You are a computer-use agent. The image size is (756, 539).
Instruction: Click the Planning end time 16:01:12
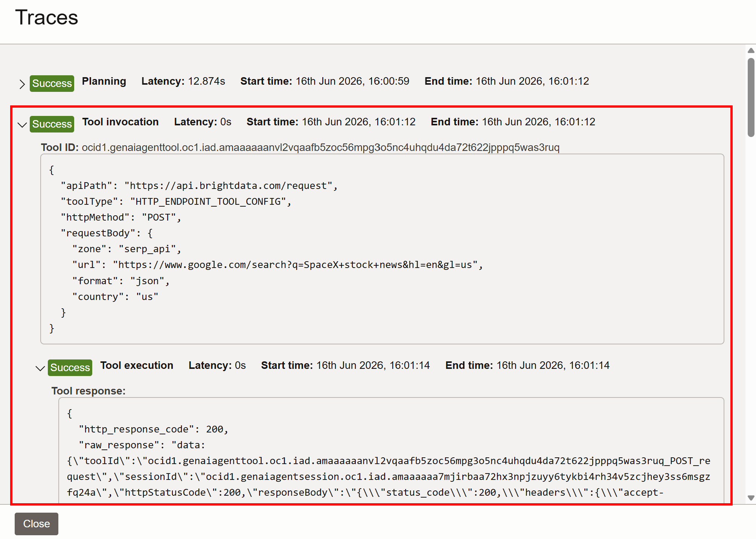pyautogui.click(x=532, y=81)
